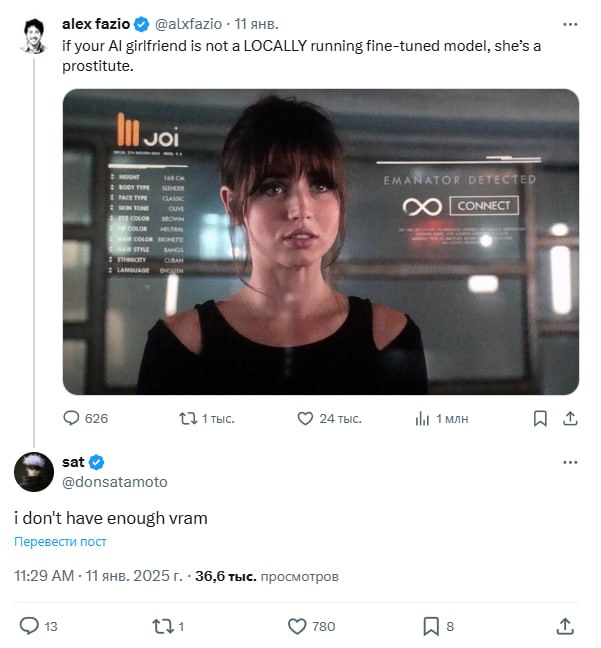Screen dimensions: 601x648
Task: Bookmark sat's vram post
Action: pos(431,626)
